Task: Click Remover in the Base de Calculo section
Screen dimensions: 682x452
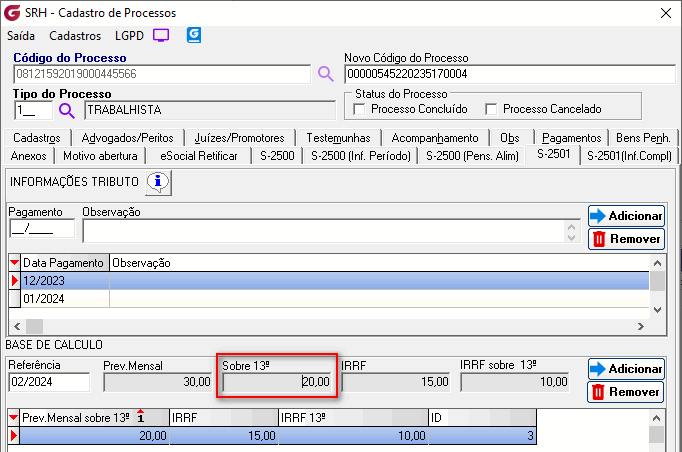Action: (x=626, y=392)
